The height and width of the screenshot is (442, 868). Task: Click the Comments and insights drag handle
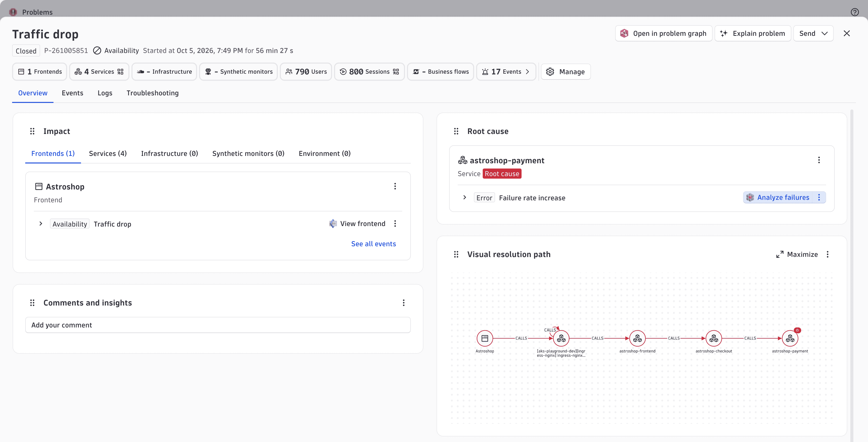pyautogui.click(x=32, y=303)
